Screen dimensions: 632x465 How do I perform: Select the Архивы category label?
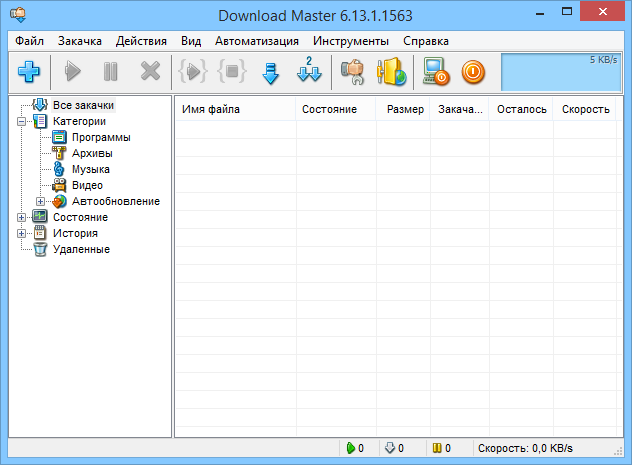click(x=92, y=154)
